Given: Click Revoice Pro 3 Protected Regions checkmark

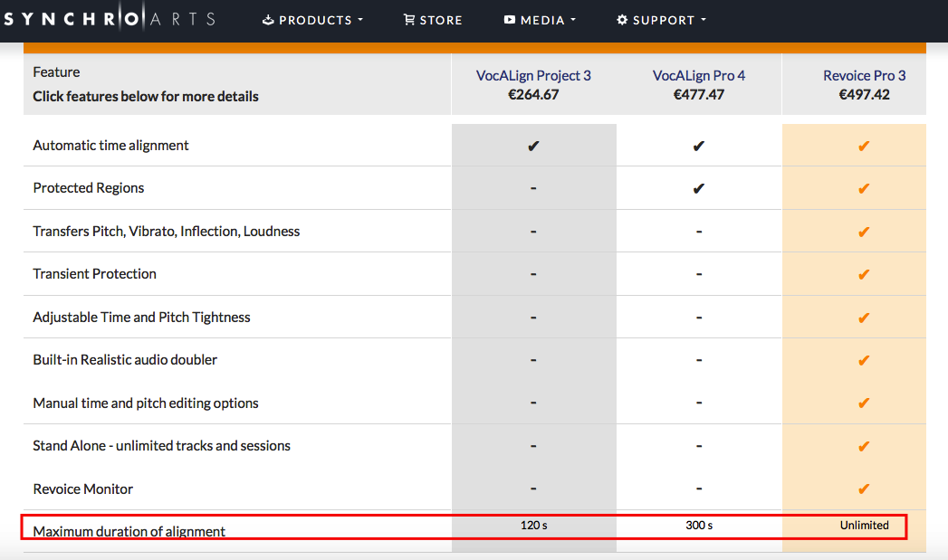Looking at the screenshot, I should click(x=864, y=188).
